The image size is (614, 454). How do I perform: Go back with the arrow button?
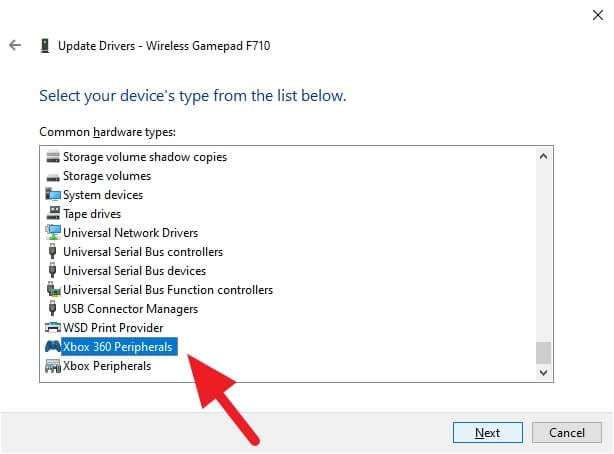coord(15,45)
